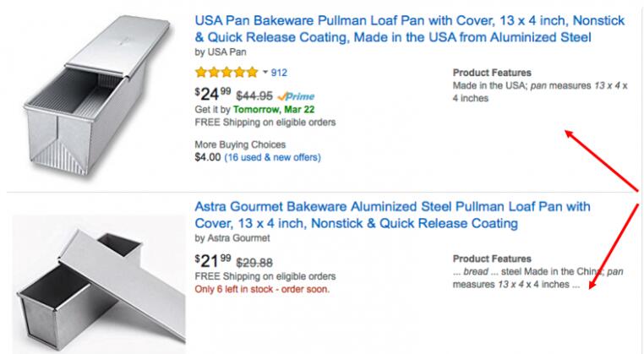Click the "by USA Pan" brand name
The height and width of the screenshot is (354, 644).
pos(221,52)
